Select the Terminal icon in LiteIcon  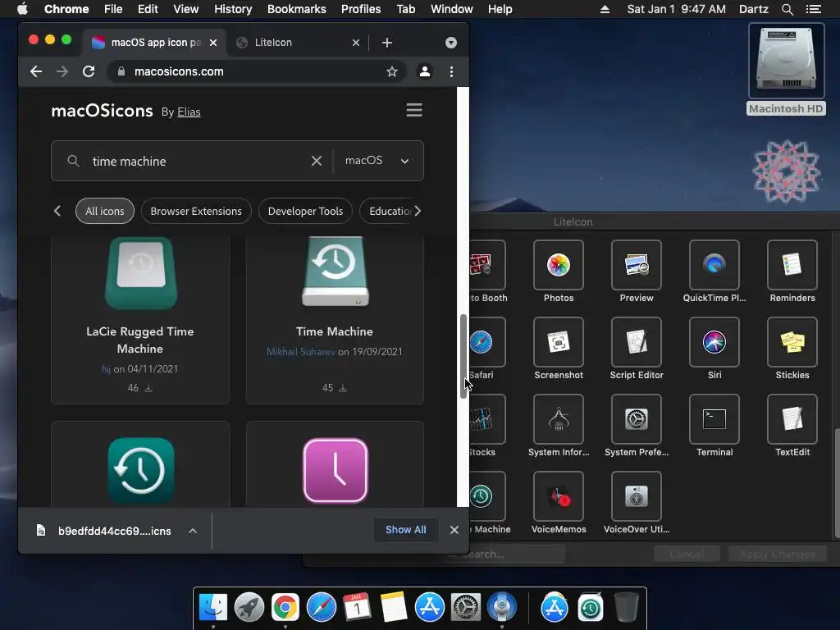[714, 419]
